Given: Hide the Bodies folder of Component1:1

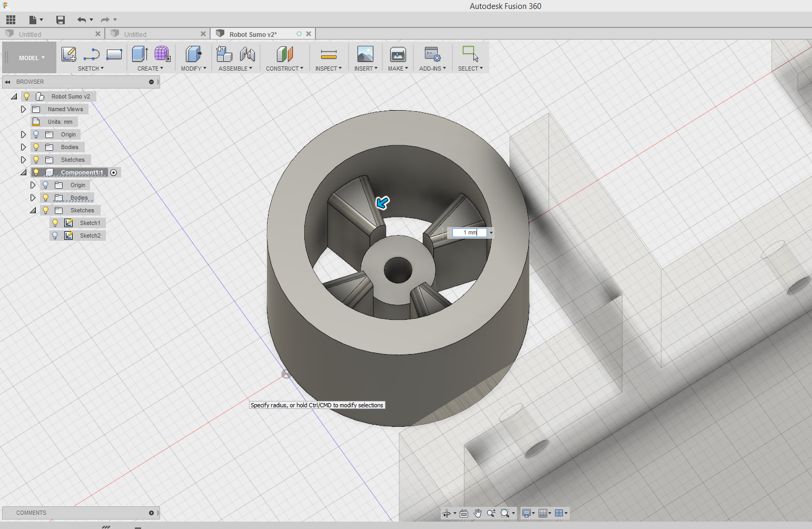Looking at the screenshot, I should (x=45, y=197).
